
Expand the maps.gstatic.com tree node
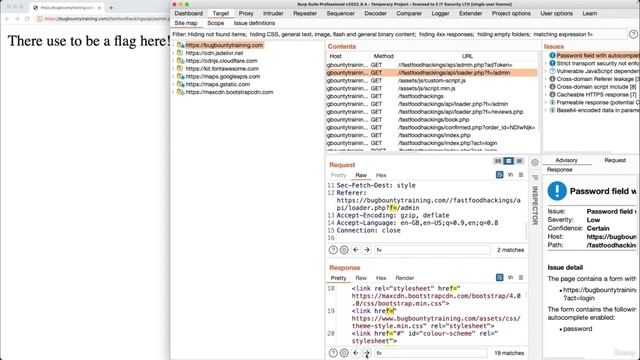(174, 84)
